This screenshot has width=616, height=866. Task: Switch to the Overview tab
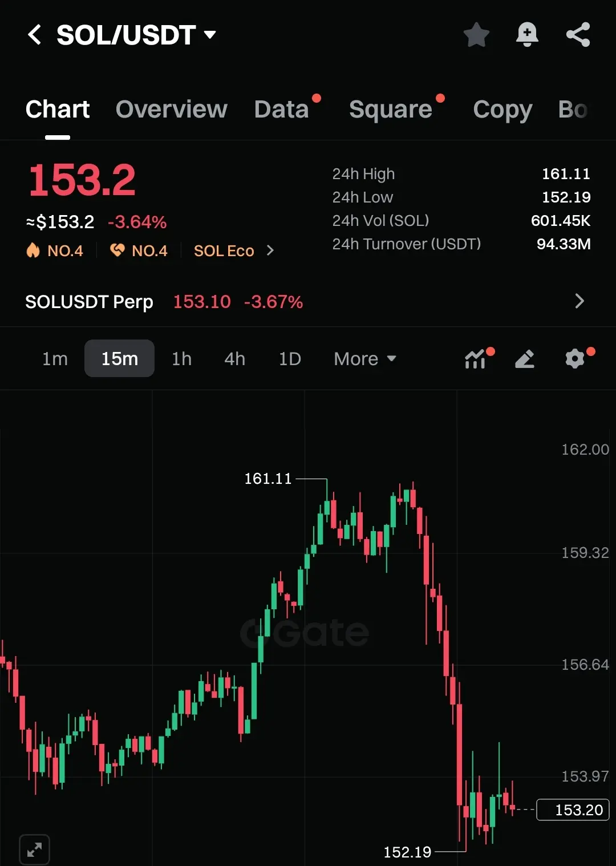172,109
